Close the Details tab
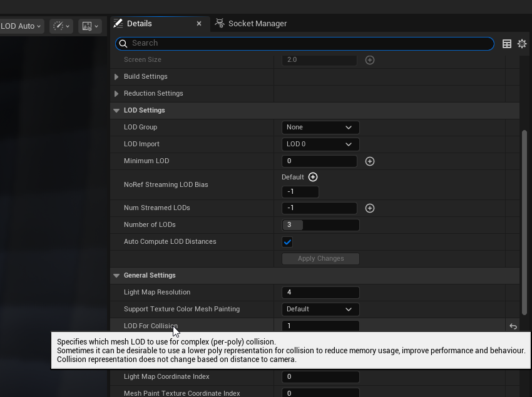This screenshot has height=397, width=532. click(x=199, y=23)
